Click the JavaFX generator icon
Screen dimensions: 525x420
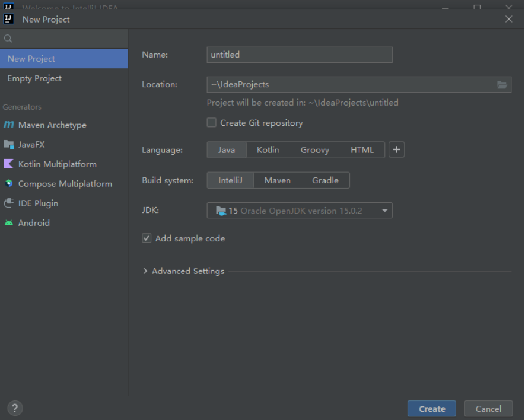coord(9,145)
